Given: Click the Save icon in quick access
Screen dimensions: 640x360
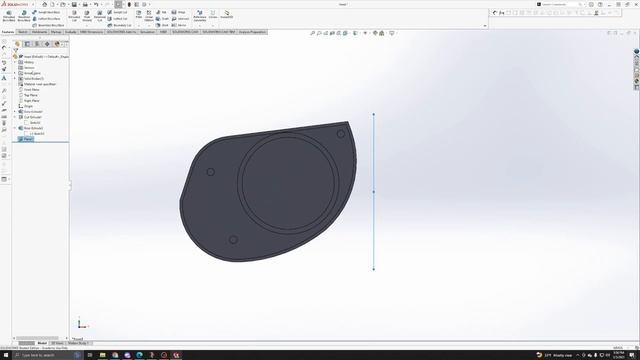Looking at the screenshot, I should point(74,4).
